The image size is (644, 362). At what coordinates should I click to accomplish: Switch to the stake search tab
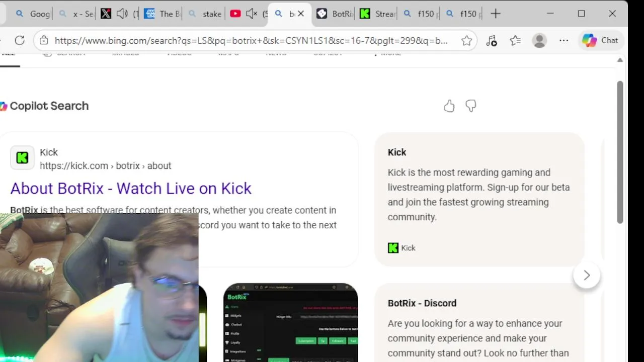click(x=205, y=14)
